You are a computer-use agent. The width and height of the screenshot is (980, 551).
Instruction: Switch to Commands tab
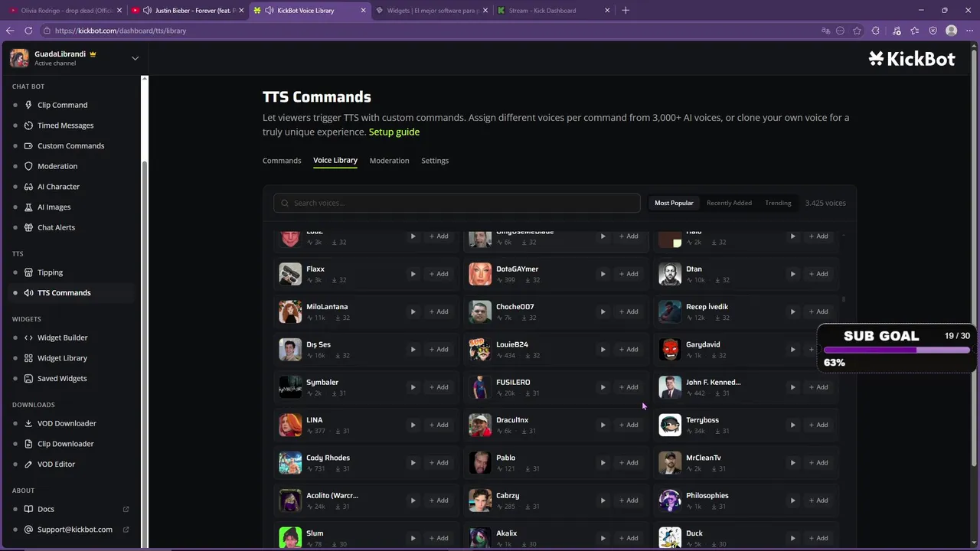tap(282, 161)
